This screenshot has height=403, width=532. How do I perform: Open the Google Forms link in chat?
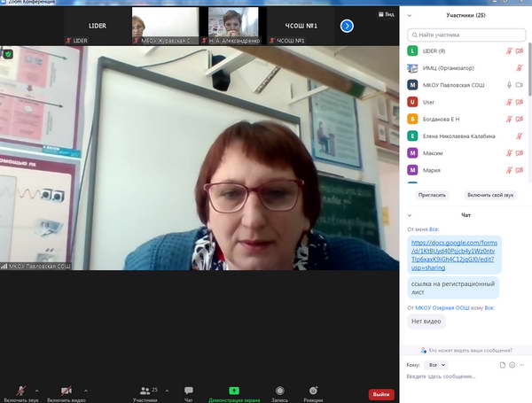click(x=454, y=255)
